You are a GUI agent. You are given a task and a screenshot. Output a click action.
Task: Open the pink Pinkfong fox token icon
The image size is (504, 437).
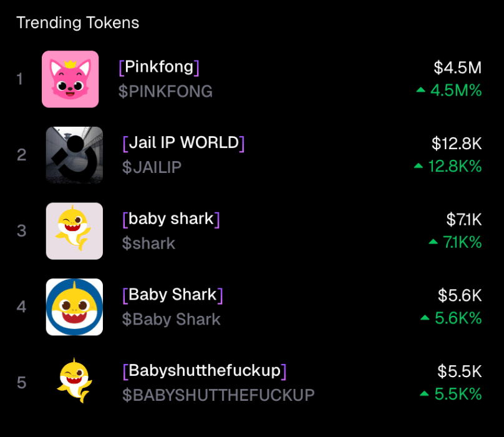coord(70,79)
